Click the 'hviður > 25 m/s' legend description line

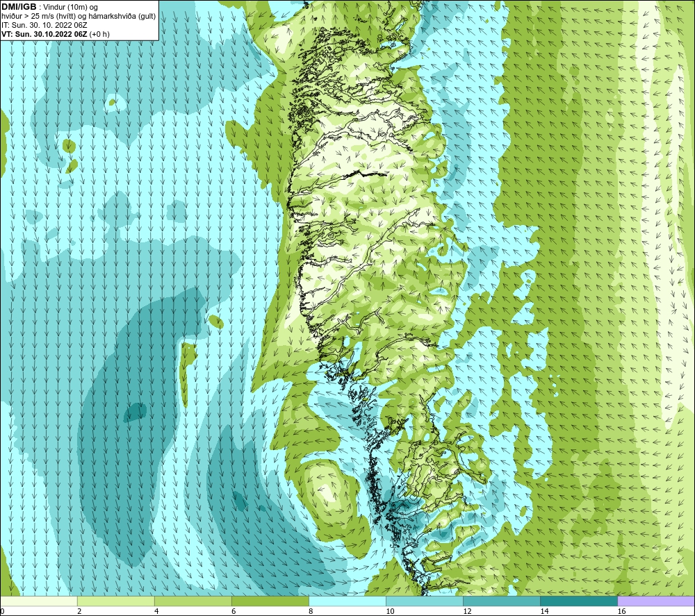79,17
